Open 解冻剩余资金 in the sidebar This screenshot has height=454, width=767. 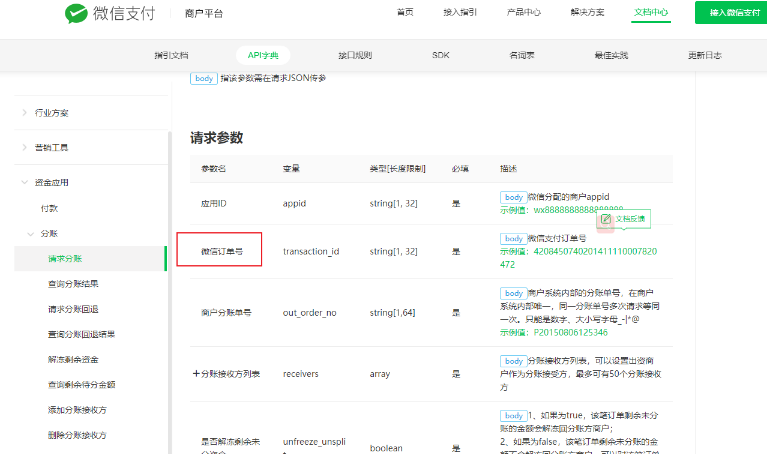click(73, 360)
